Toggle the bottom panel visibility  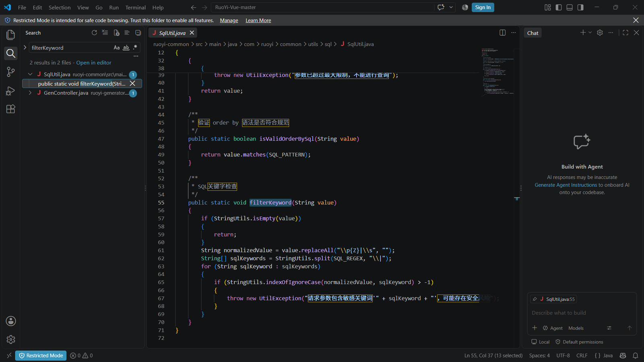click(x=570, y=7)
